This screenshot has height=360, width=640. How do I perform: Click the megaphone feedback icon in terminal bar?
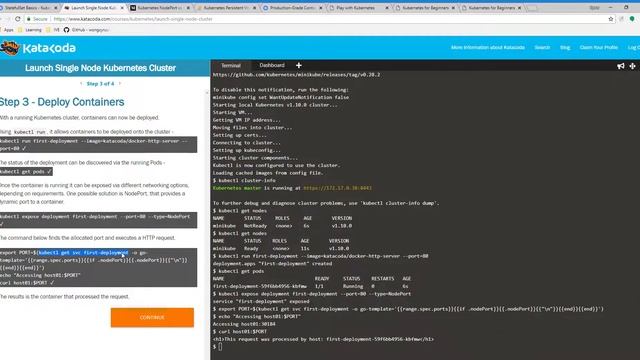point(621,66)
